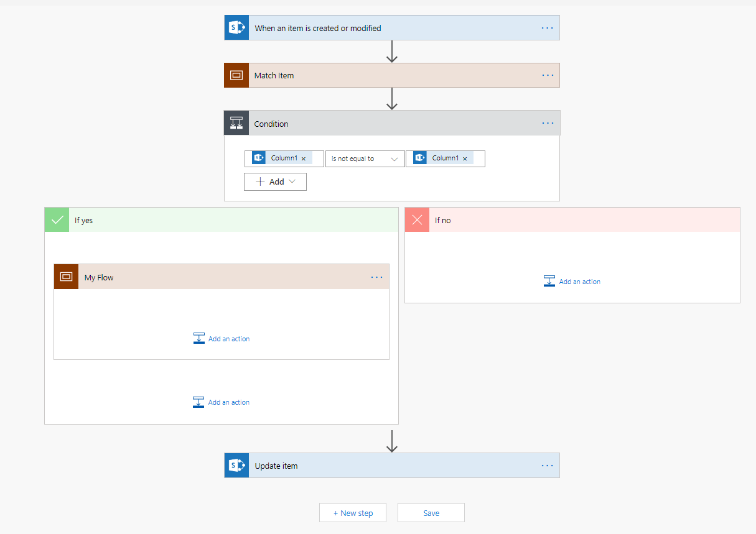
Task: Click the SharePoint icon in left Column1 token
Action: (259, 158)
